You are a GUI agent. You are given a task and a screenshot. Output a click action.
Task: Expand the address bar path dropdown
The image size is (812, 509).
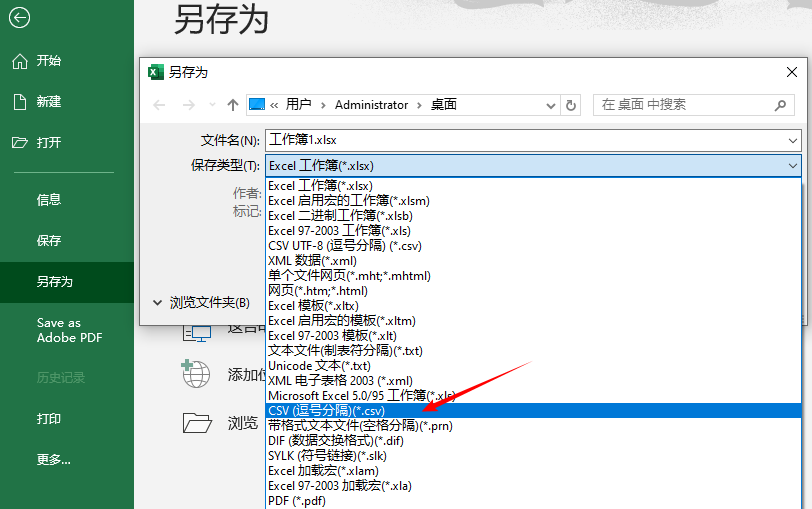(x=550, y=106)
